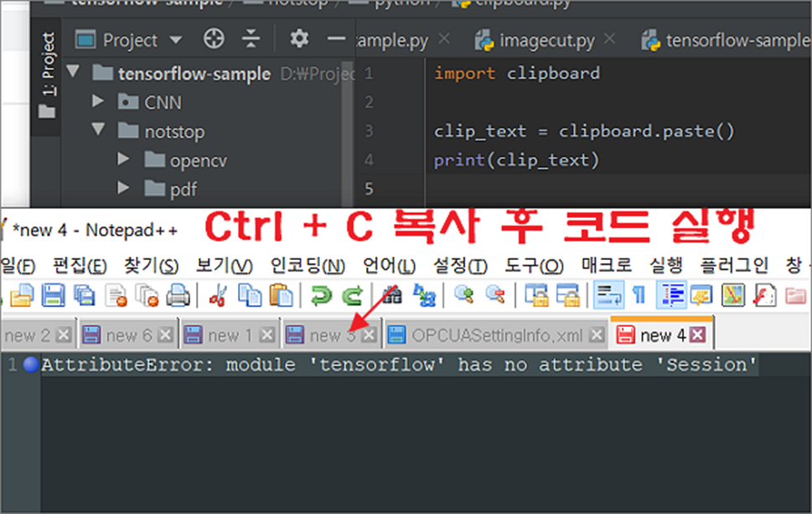Image resolution: width=812 pixels, height=514 pixels.
Task: Click the Zoom In magnifier icon
Action: tap(464, 296)
